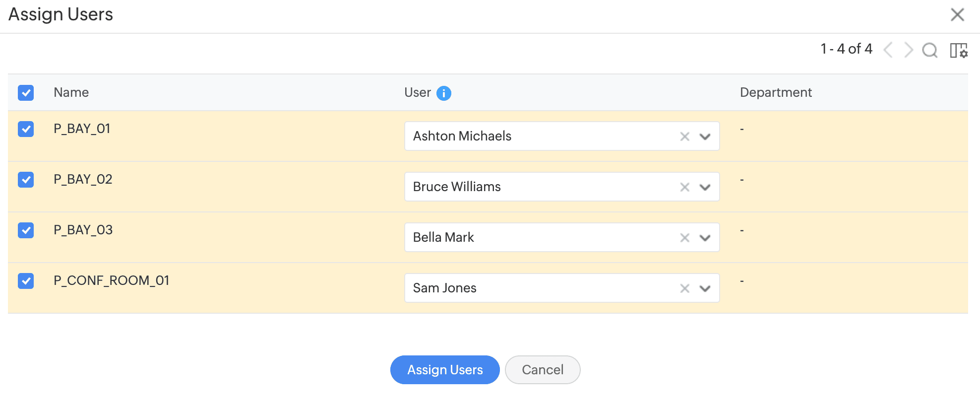Image resolution: width=980 pixels, height=412 pixels.
Task: Expand the user dropdown for P_BAY_01
Action: point(705,137)
